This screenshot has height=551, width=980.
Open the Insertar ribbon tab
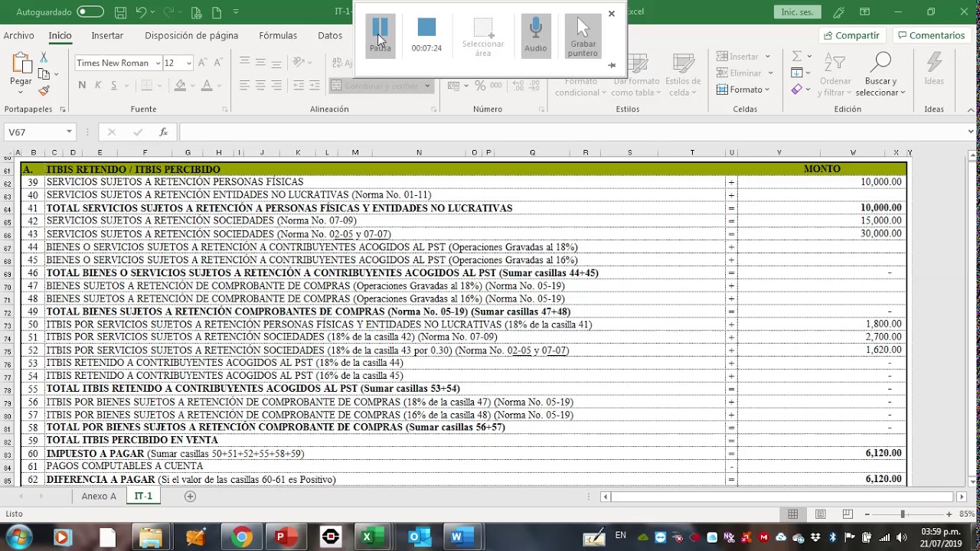tap(107, 35)
